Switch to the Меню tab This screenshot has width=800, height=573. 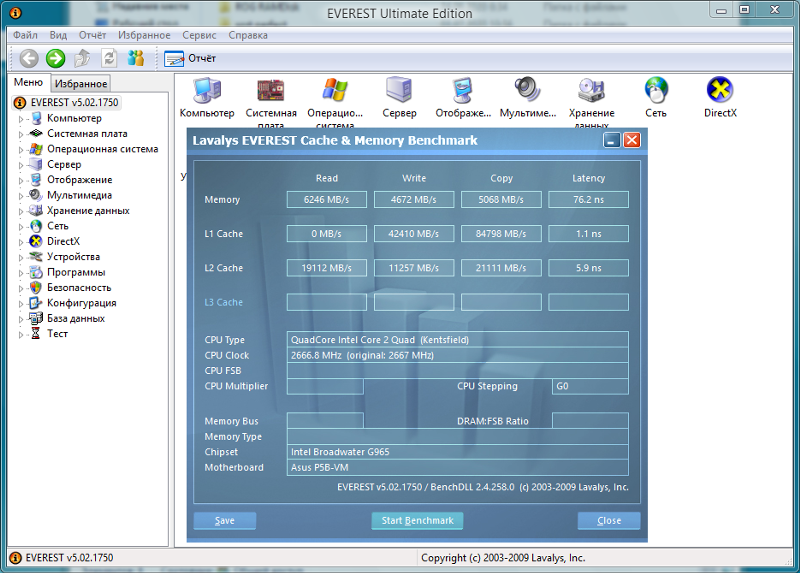tap(28, 83)
